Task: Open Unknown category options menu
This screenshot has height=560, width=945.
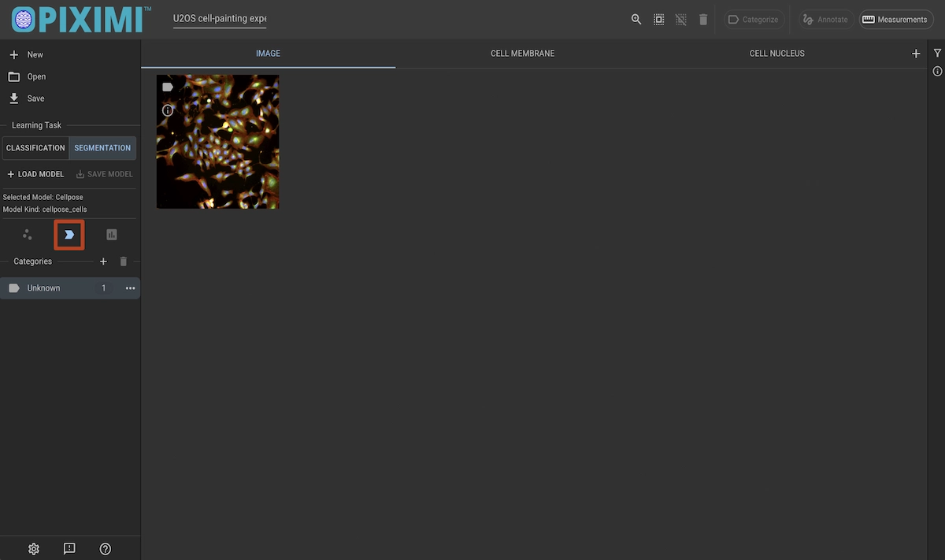Action: 131,288
